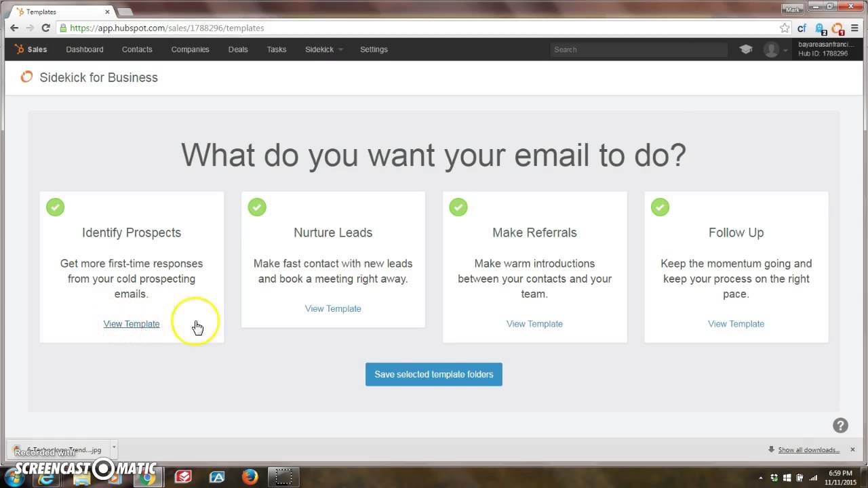The image size is (868, 488).
Task: View Template for Identify Prospects
Action: 132,324
